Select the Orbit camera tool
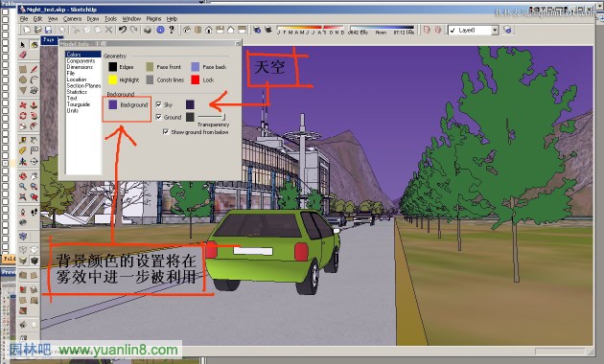Viewport: 604px width, 364px height. pyautogui.click(x=23, y=176)
